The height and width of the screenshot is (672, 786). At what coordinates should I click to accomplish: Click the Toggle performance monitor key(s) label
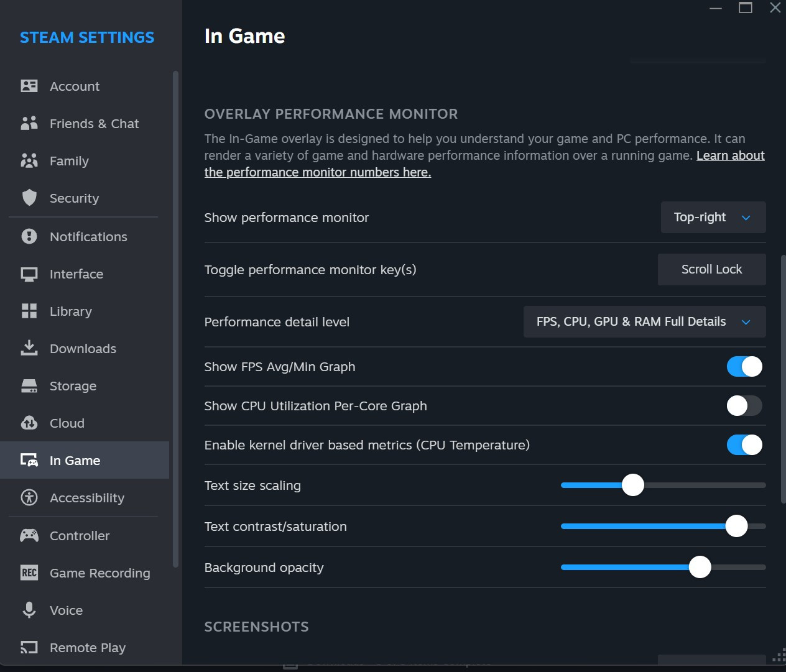pyautogui.click(x=310, y=270)
